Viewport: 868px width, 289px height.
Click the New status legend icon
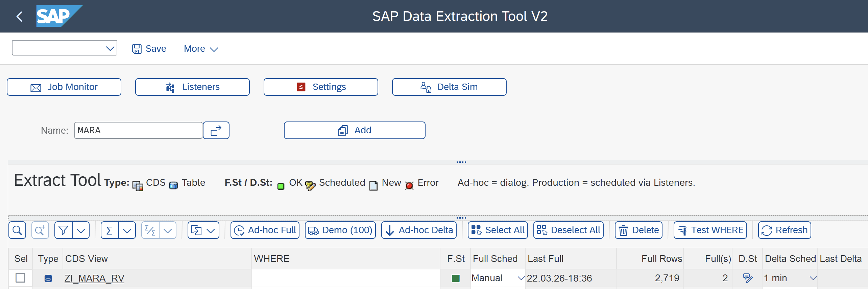pyautogui.click(x=373, y=185)
